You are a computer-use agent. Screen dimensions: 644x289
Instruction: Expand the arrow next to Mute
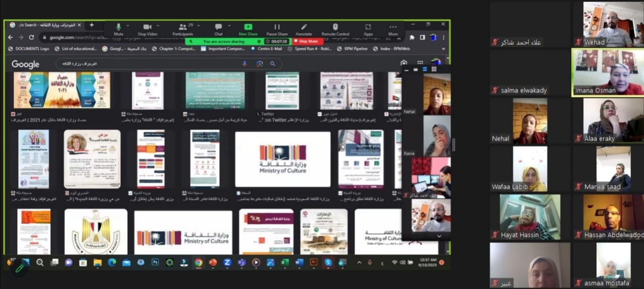point(128,26)
